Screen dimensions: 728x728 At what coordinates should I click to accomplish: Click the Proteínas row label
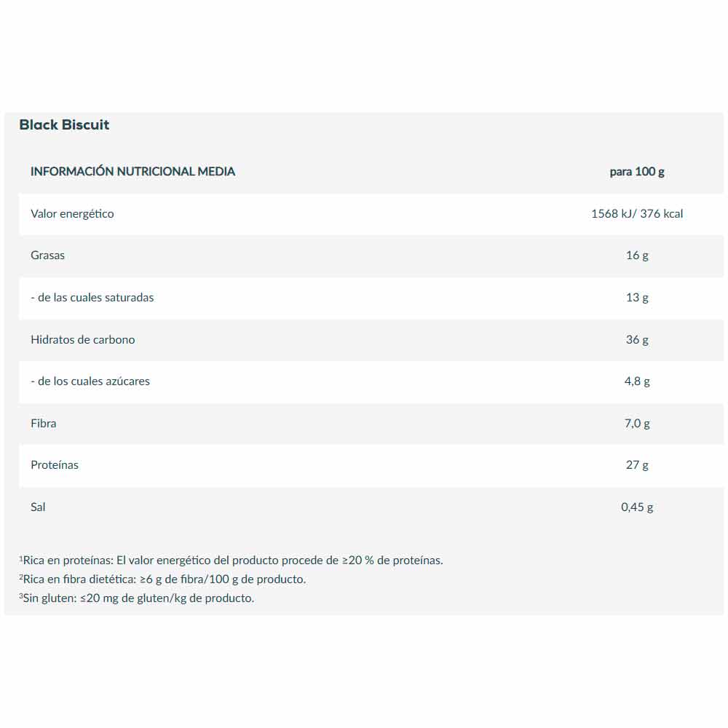pos(55,464)
